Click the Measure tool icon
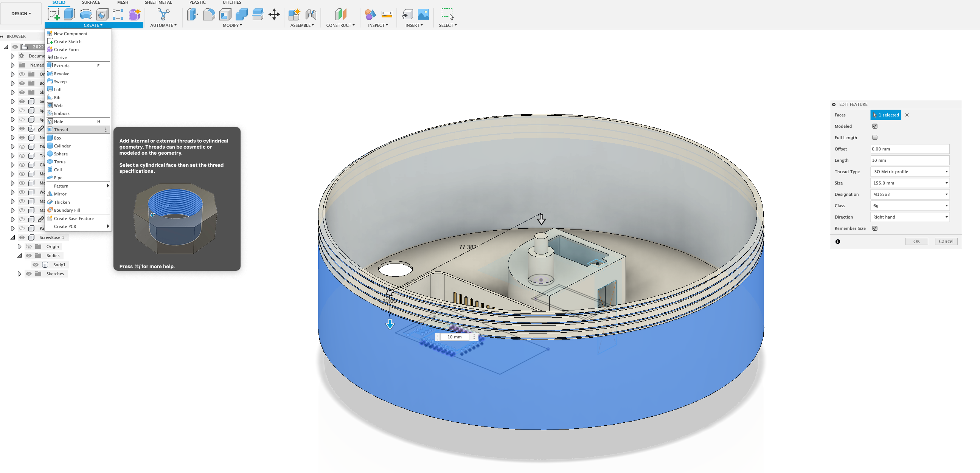The height and width of the screenshot is (473, 980). click(x=387, y=14)
